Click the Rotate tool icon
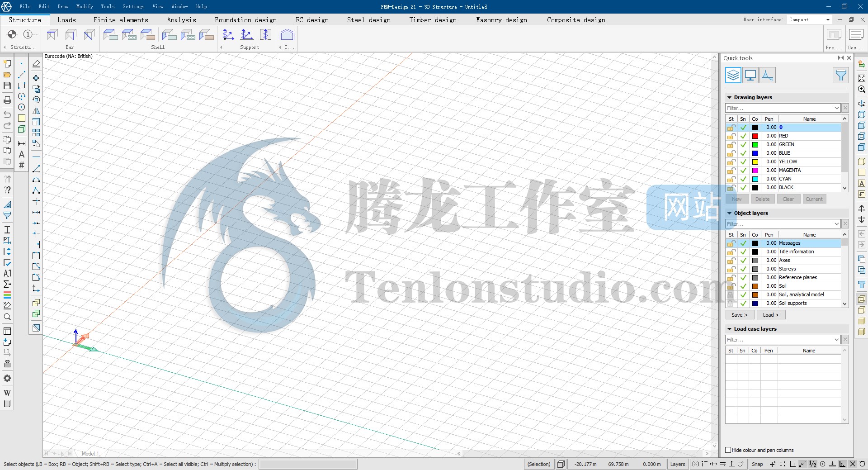 coord(36,100)
